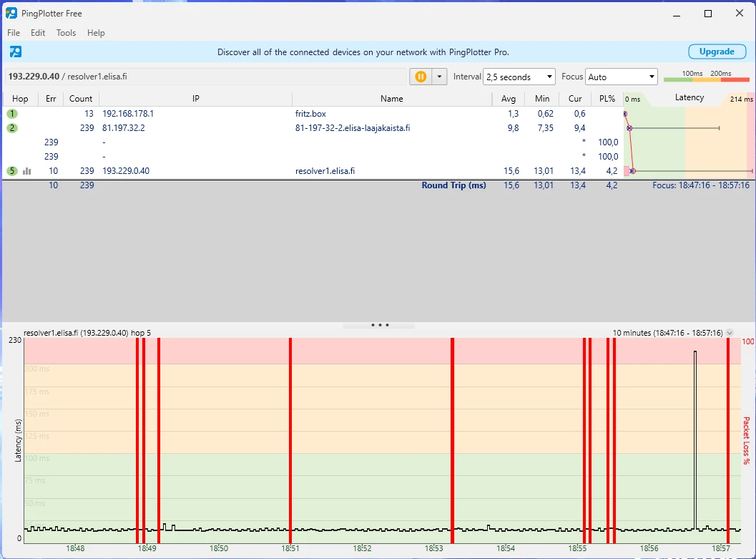The image size is (756, 559).
Task: Click the Avg column header
Action: coord(509,98)
